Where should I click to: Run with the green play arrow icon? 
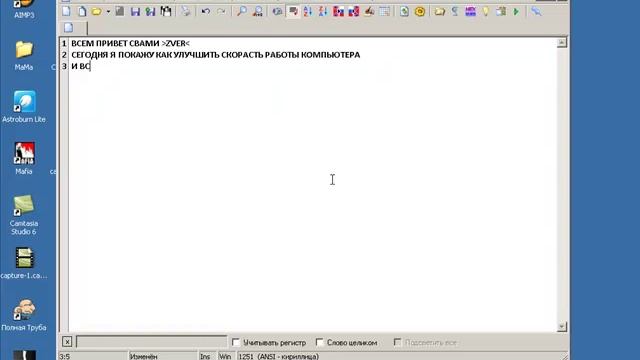tap(516, 11)
